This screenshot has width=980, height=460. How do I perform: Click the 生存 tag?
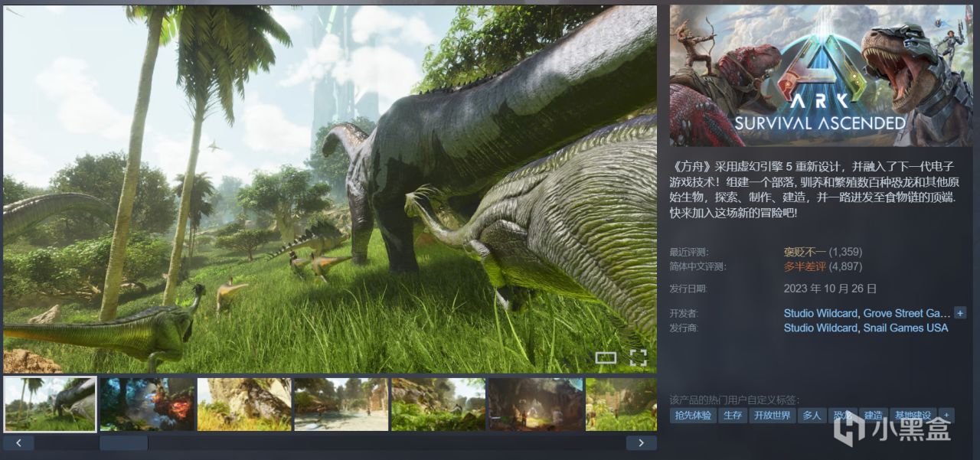point(733,416)
